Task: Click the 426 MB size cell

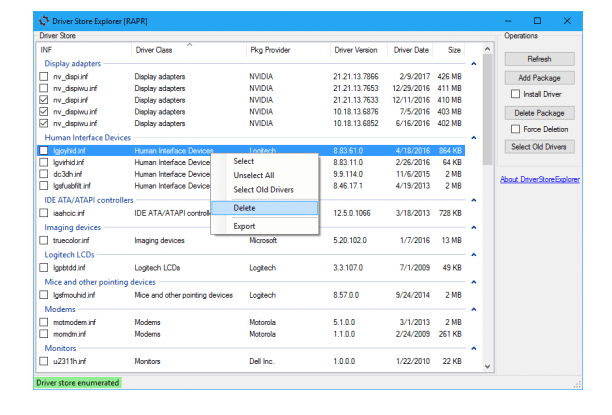Action: (449, 77)
